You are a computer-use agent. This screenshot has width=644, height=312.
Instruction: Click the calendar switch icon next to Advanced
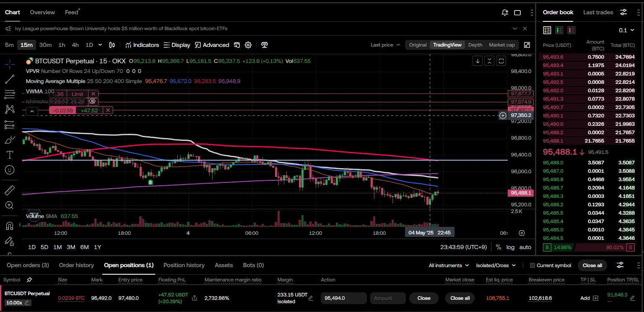237,45
